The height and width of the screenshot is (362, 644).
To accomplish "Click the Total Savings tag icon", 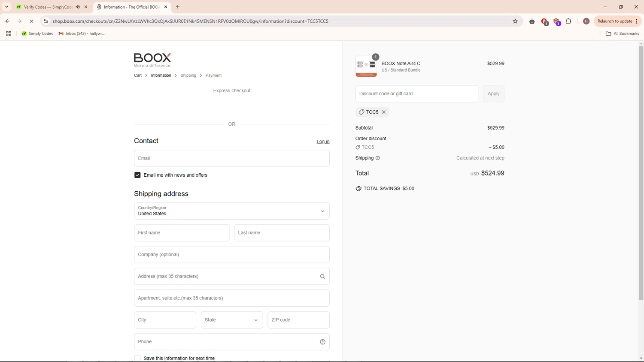I will coord(358,189).
